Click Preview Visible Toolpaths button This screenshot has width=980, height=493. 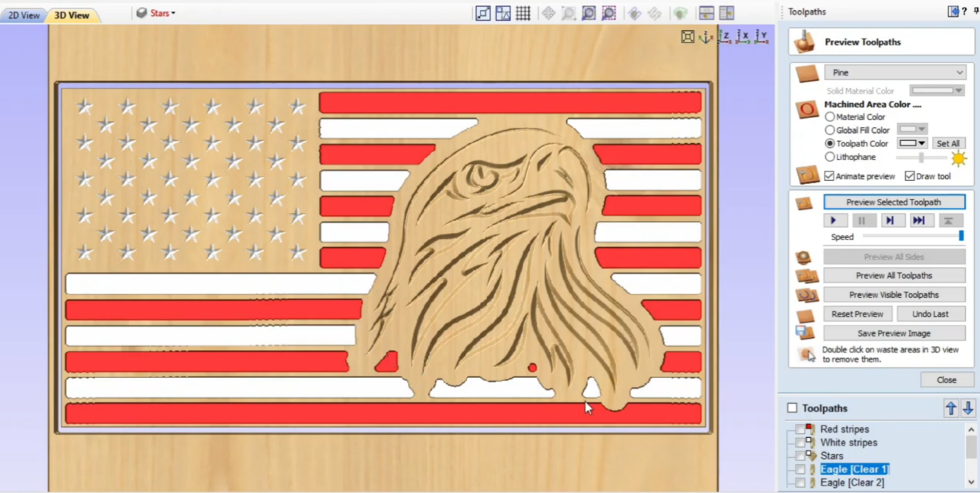tap(894, 294)
